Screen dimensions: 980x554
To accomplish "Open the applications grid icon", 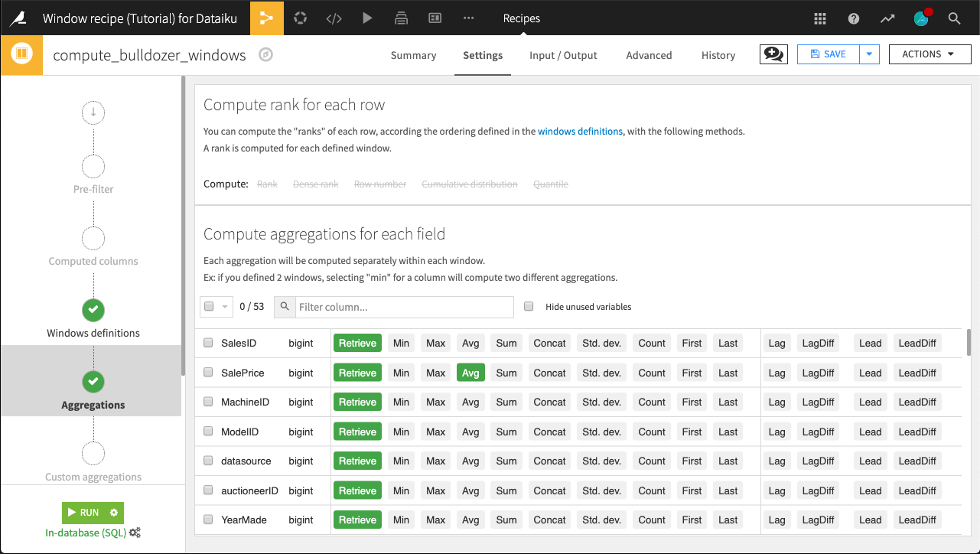I will point(820,18).
